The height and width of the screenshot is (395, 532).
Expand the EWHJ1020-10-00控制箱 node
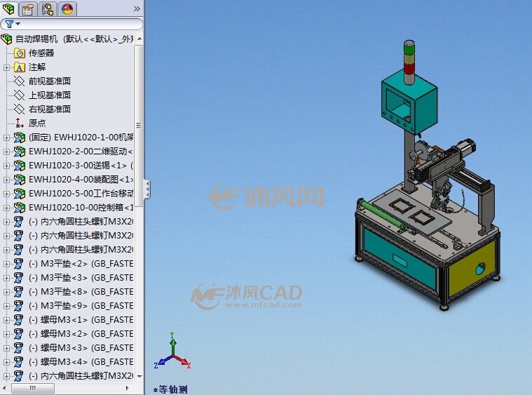pyautogui.click(x=6, y=208)
